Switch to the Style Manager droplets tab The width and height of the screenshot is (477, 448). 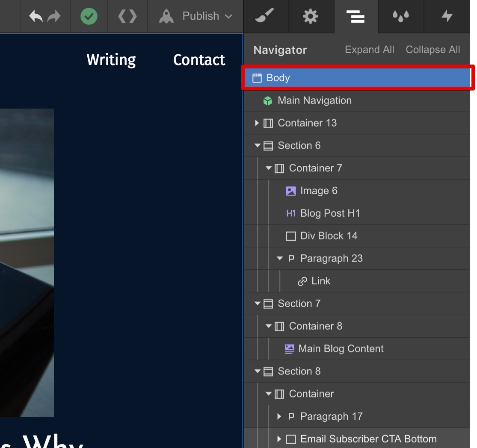click(401, 16)
